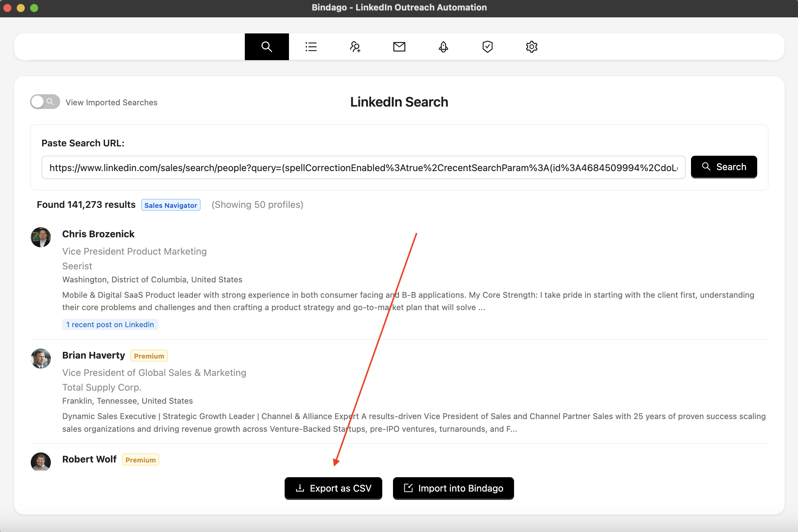Click the Export as CSV button
Screen dimensions: 798x532
[x=333, y=488]
